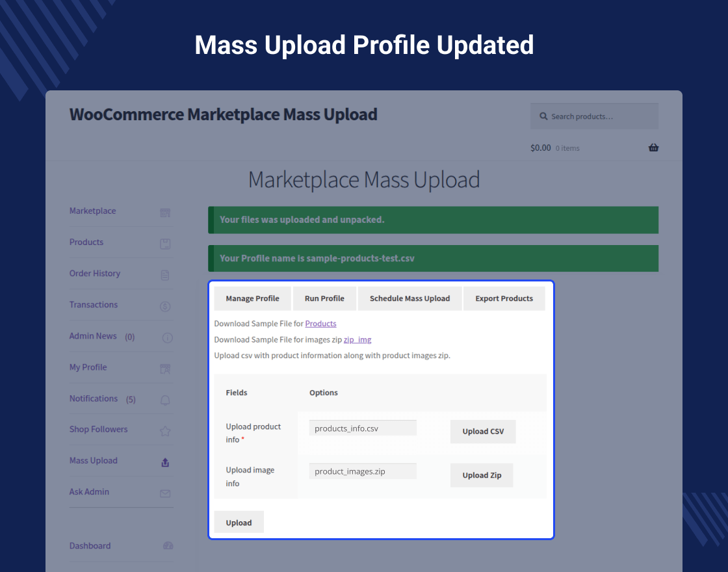Image resolution: width=728 pixels, height=572 pixels.
Task: Click the Shop Followers star icon
Action: point(165,431)
